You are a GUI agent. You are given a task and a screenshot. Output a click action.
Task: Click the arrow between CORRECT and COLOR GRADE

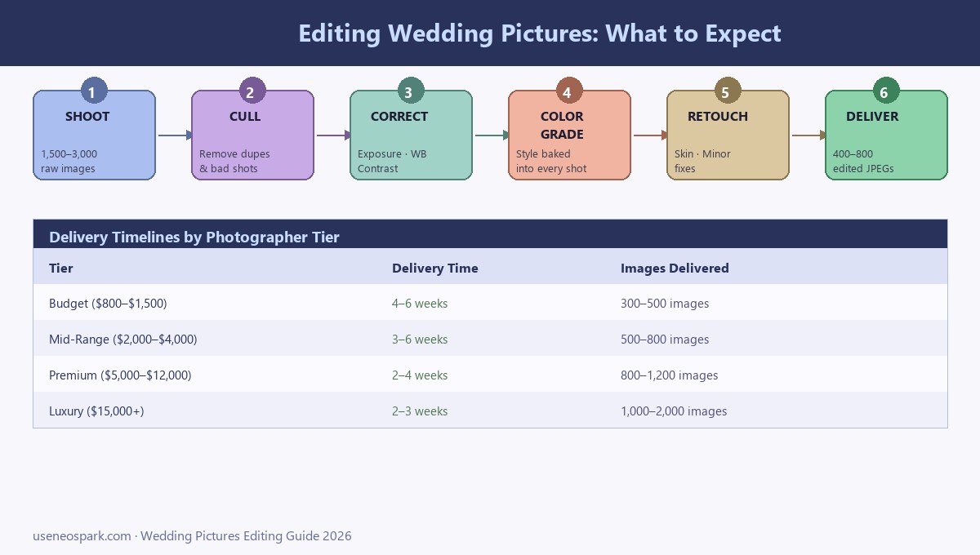click(x=491, y=135)
